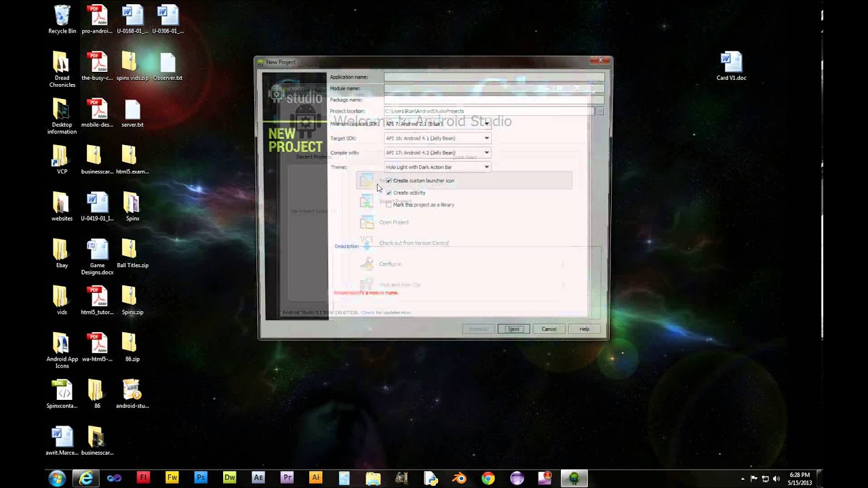Select the vids folder icon
The width and height of the screenshot is (868, 488).
pos(62,300)
